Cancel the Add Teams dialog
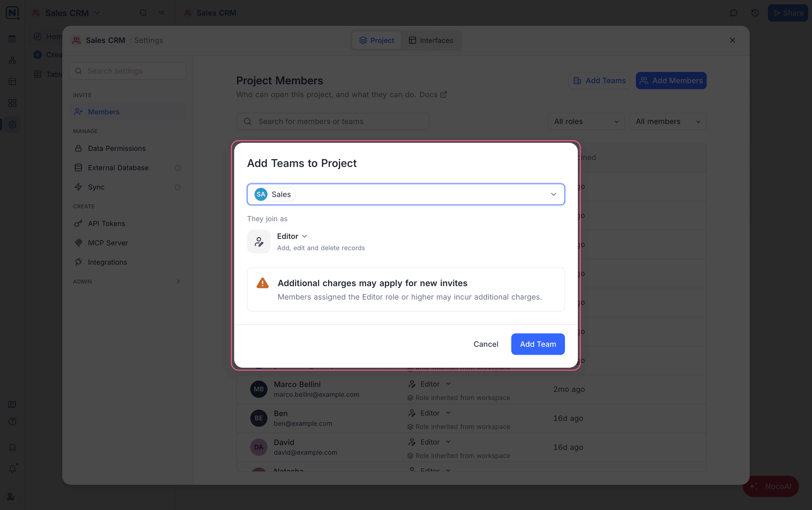This screenshot has height=510, width=812. 485,344
